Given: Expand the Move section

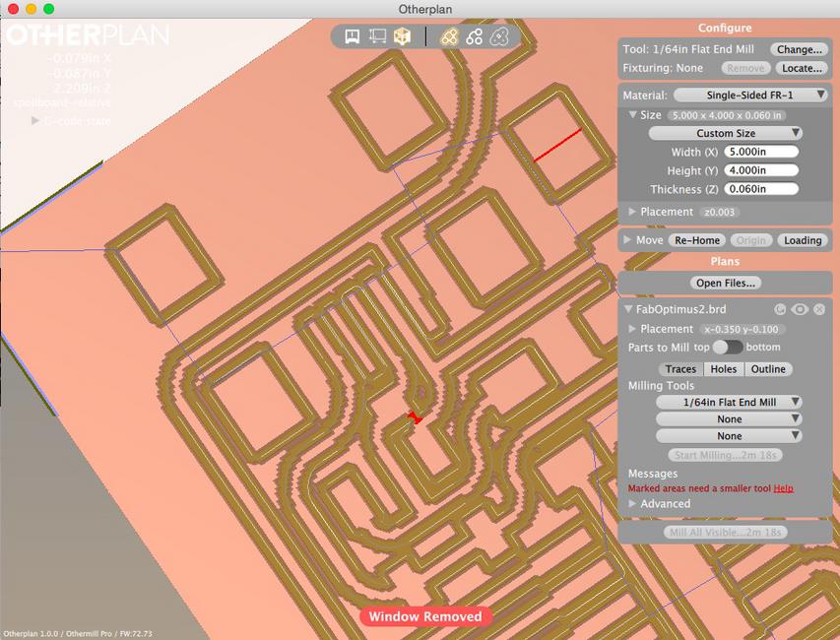Looking at the screenshot, I should pos(627,240).
